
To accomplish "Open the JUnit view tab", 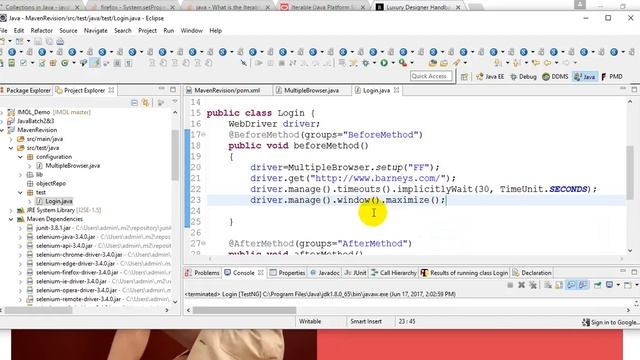I will (355, 273).
